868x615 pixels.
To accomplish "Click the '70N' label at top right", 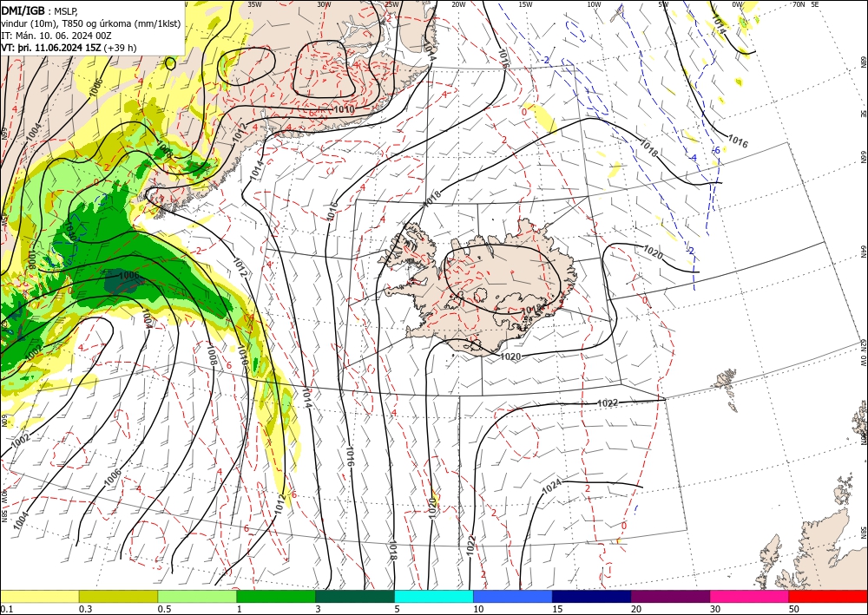I will click(799, 4).
